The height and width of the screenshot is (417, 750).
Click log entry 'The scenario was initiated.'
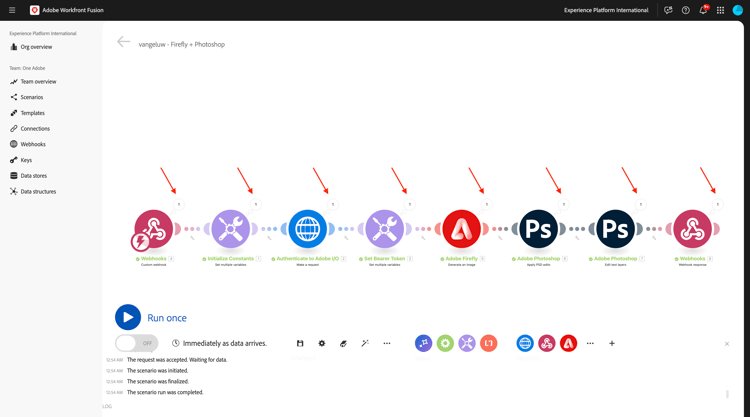point(157,371)
